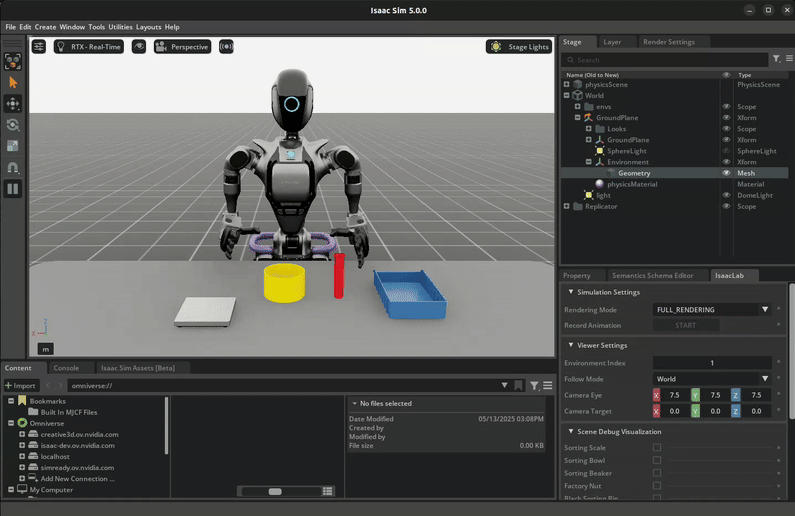Open the stage panel options menu icon
The height and width of the screenshot is (516, 795).
point(789,59)
